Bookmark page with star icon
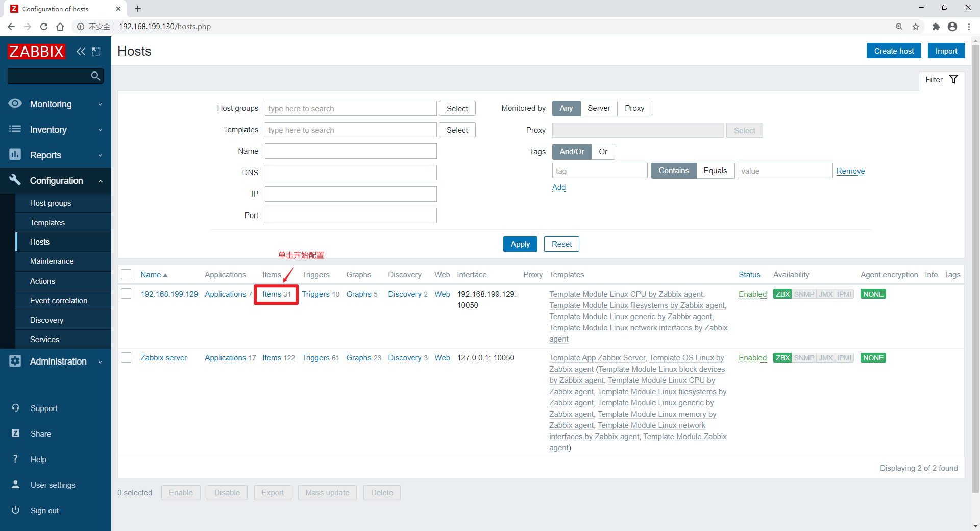This screenshot has width=980, height=531. pyautogui.click(x=916, y=27)
